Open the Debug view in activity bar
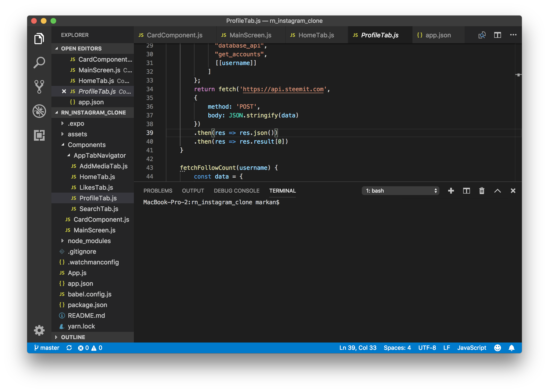 [39, 111]
